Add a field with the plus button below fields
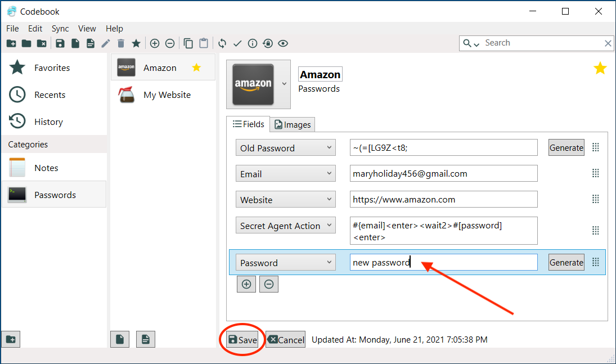616x364 pixels. pyautogui.click(x=246, y=284)
